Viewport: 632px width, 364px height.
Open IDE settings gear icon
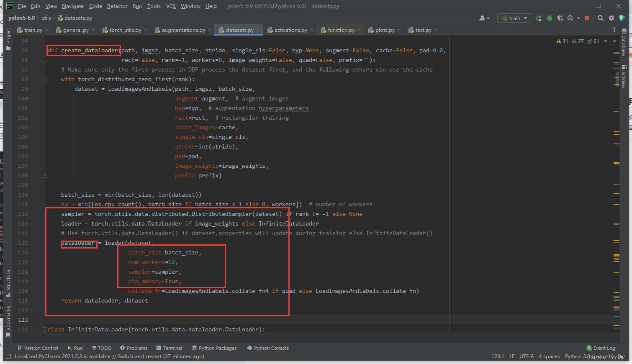611,18
